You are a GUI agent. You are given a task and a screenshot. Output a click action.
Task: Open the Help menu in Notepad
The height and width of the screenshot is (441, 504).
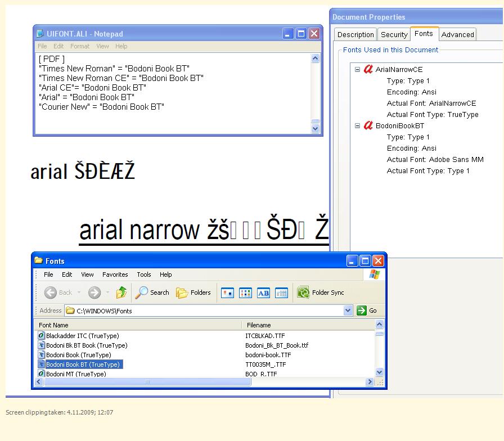point(121,46)
